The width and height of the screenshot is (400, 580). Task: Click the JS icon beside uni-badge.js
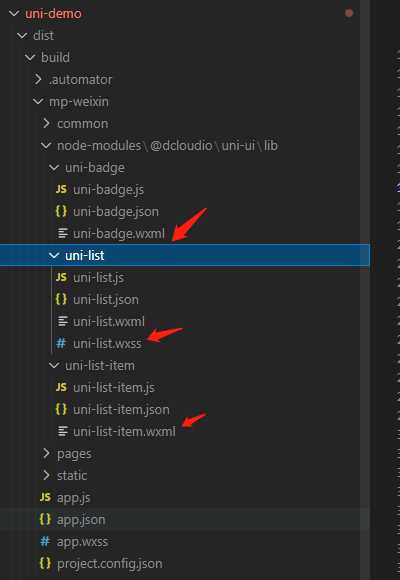(61, 190)
